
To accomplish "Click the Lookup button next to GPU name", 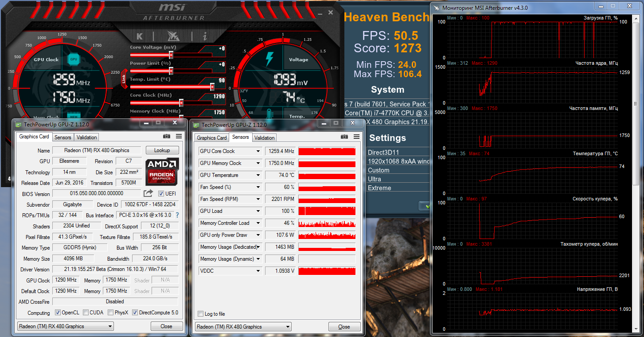I will pyautogui.click(x=162, y=150).
